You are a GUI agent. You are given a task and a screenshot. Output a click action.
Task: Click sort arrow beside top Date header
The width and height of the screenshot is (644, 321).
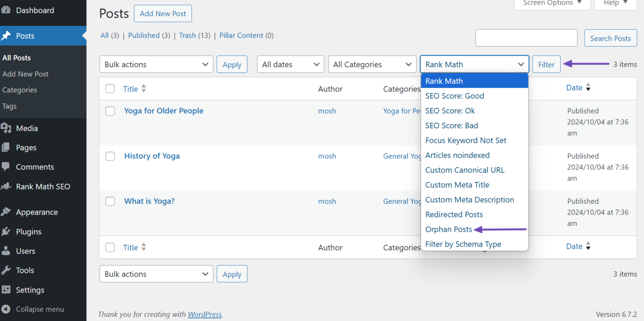[588, 88]
